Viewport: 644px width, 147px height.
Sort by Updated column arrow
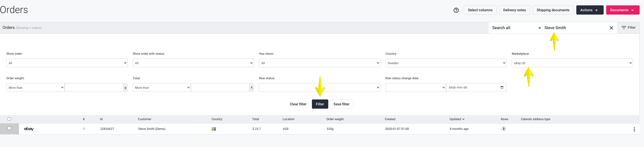coord(463,119)
